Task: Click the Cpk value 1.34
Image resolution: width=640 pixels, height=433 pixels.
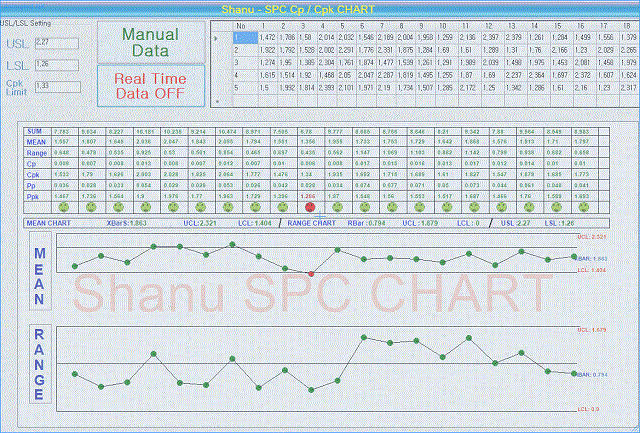Action: [x=309, y=174]
